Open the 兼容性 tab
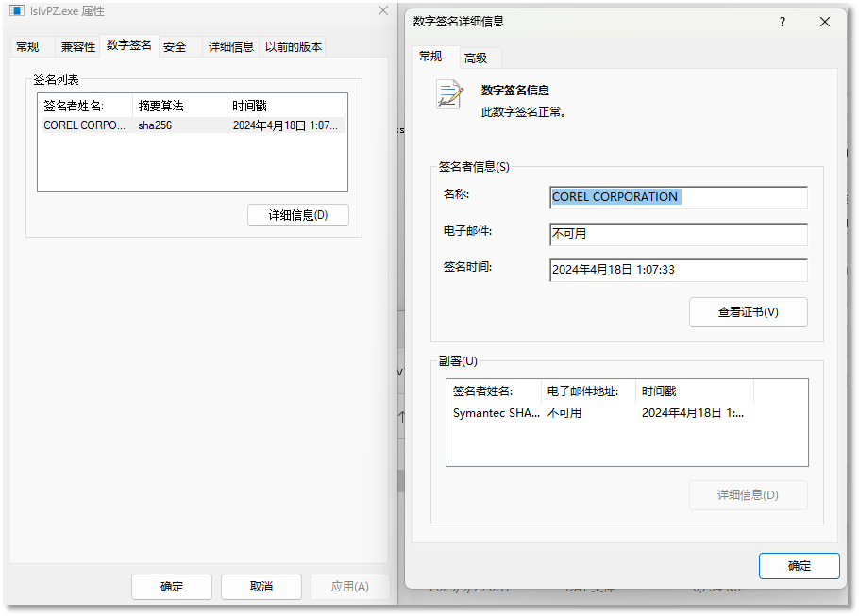 tap(77, 45)
